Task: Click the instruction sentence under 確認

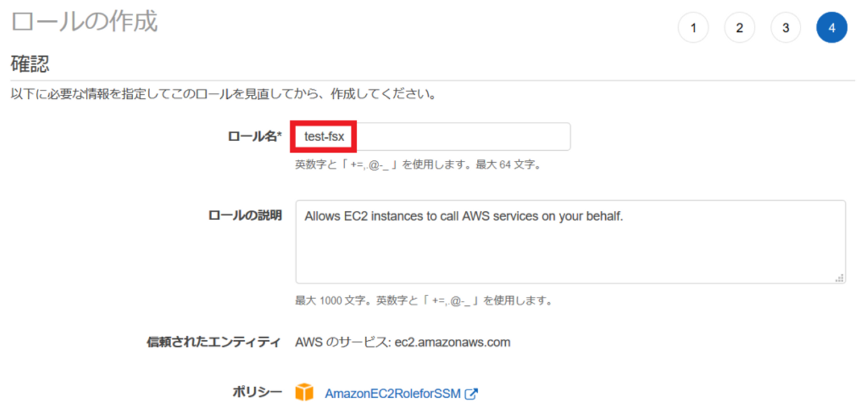Action: pyautogui.click(x=223, y=95)
